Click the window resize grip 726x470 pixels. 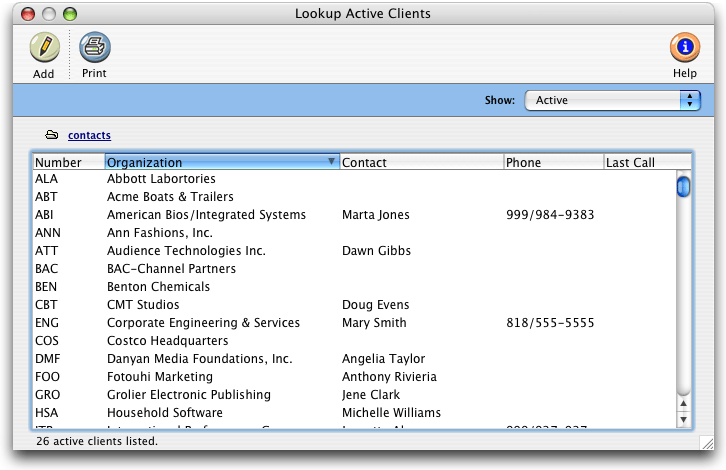pyautogui.click(x=707, y=443)
